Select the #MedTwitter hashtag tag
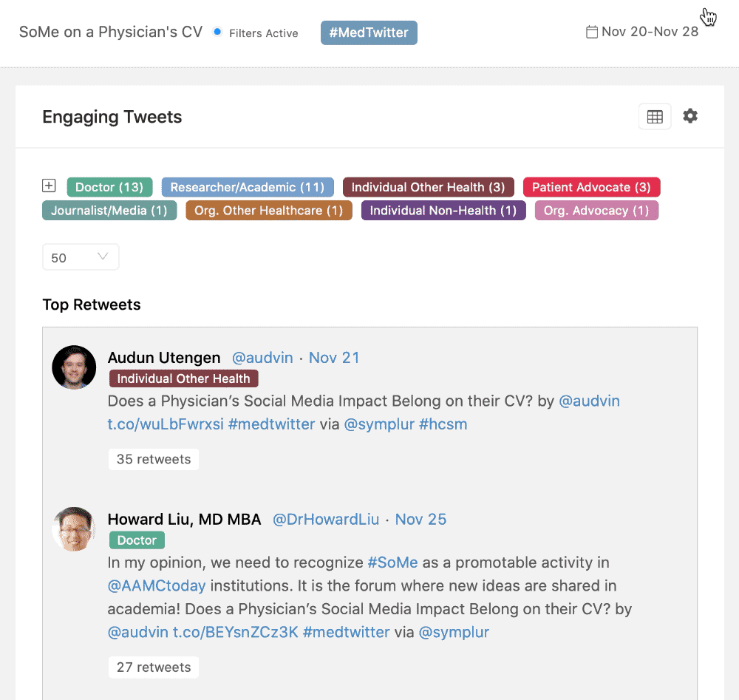The image size is (739, 700). pyautogui.click(x=369, y=33)
